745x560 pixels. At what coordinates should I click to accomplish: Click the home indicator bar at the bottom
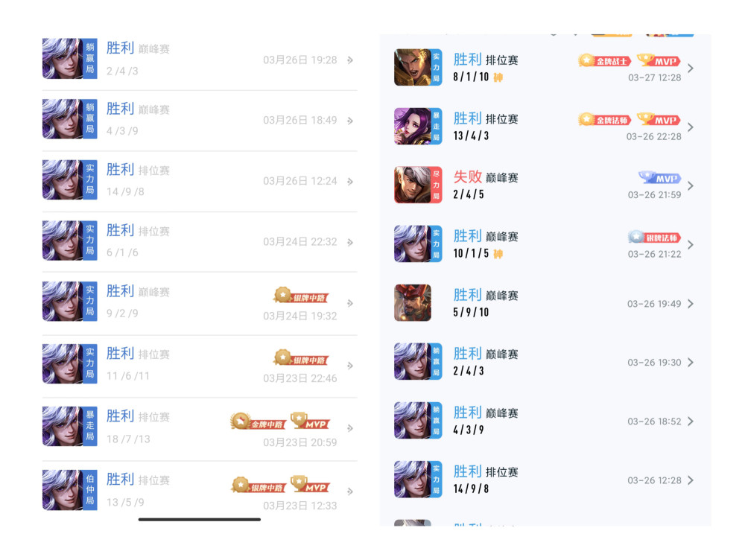click(x=200, y=520)
